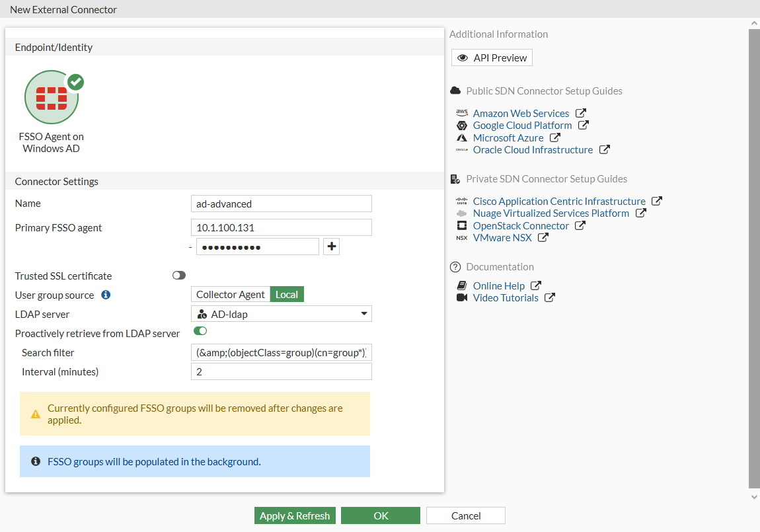Click external link icon beside Amazon Web Services
This screenshot has width=760, height=532.
click(x=581, y=113)
